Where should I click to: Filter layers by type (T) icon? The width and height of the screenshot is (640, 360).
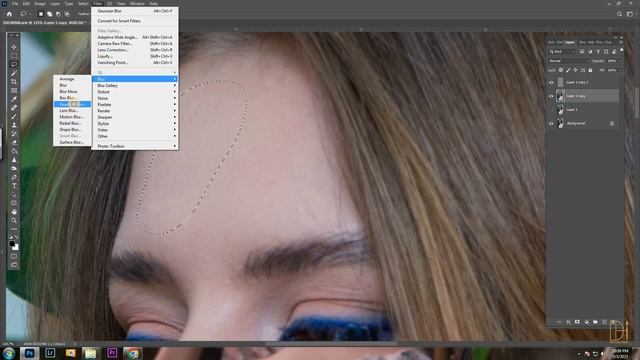[598, 52]
